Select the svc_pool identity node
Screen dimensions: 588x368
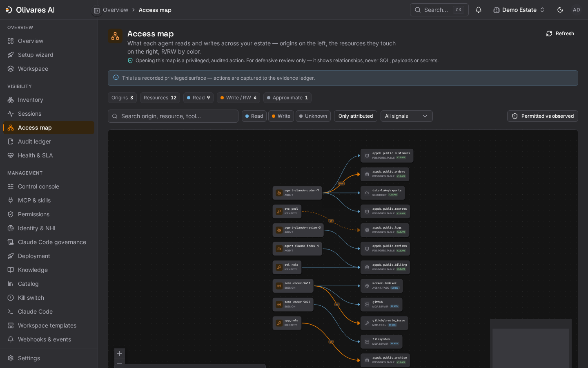(287, 211)
